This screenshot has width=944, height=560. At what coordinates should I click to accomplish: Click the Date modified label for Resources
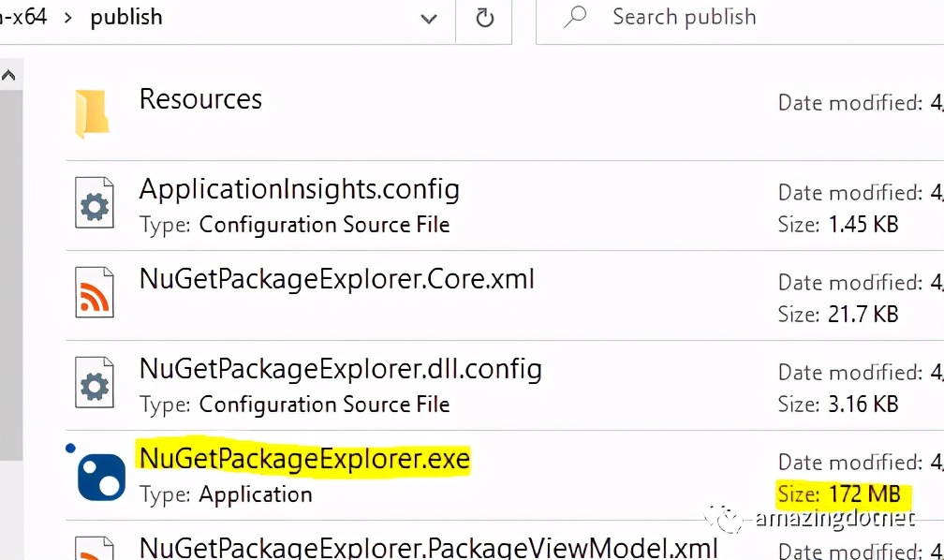click(849, 103)
